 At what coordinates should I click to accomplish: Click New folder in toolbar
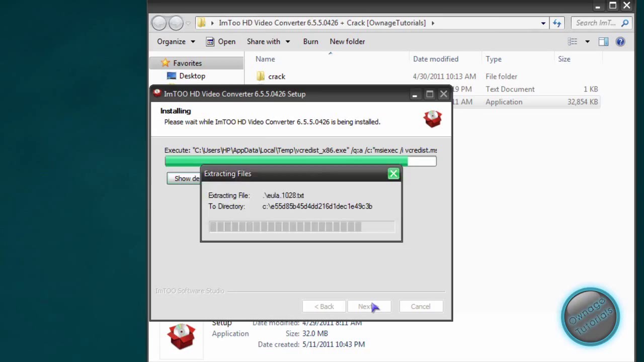[347, 42]
